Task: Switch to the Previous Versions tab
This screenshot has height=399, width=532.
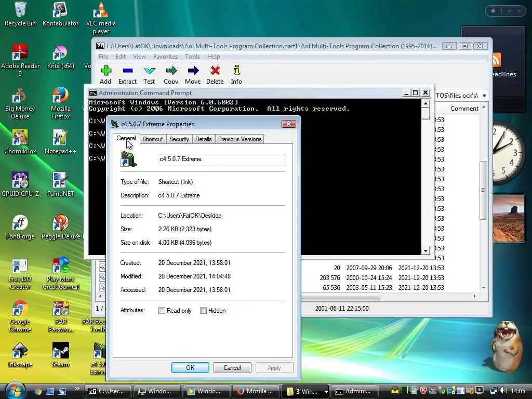Action: tap(240, 139)
